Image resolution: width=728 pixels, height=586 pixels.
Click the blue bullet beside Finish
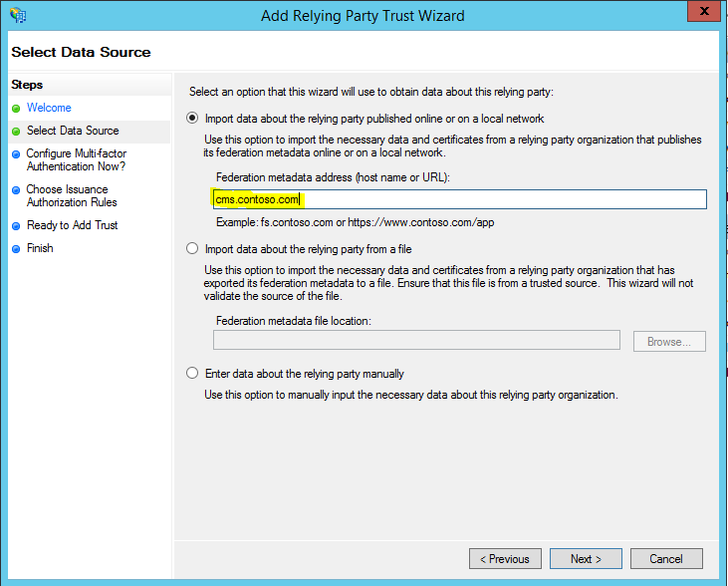[16, 249]
